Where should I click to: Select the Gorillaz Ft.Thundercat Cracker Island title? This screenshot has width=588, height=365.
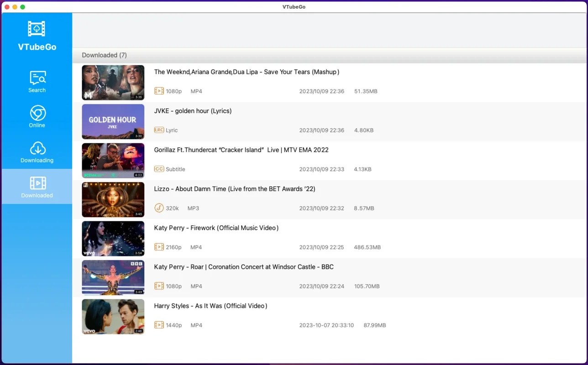241,150
